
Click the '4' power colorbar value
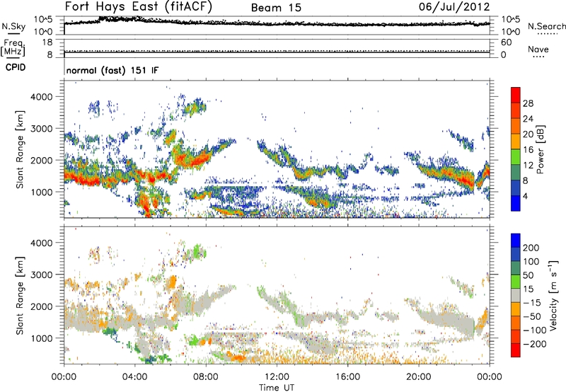tap(525, 196)
